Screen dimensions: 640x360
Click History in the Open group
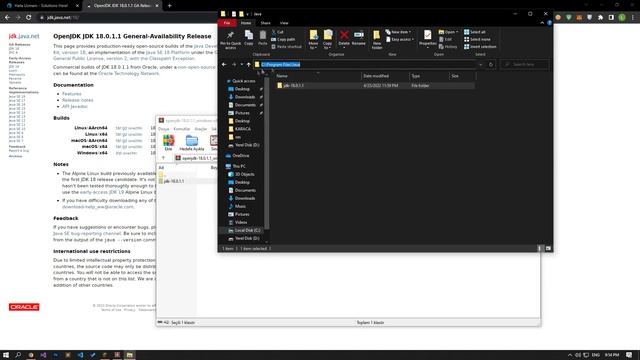pyautogui.click(x=448, y=47)
